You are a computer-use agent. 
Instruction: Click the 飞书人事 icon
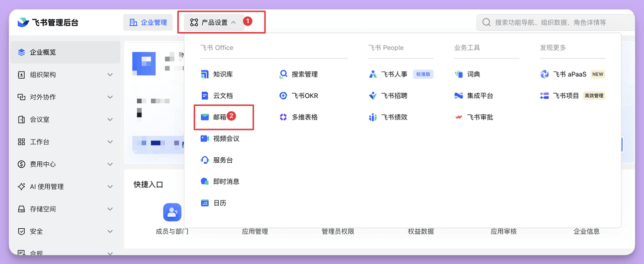point(373,74)
